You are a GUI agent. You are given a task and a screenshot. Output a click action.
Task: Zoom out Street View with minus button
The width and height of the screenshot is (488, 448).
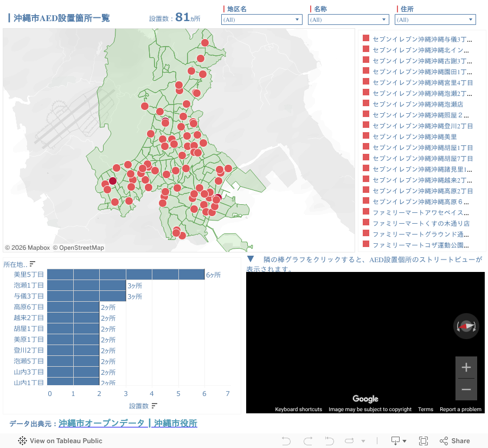coord(466,389)
